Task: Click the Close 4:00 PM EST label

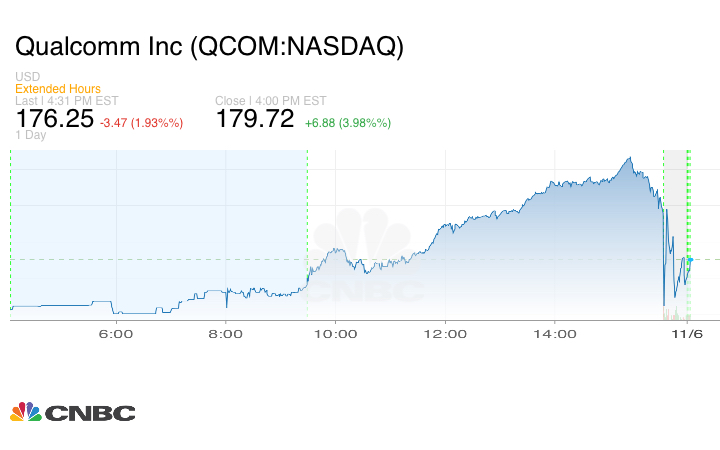Action: click(x=271, y=101)
